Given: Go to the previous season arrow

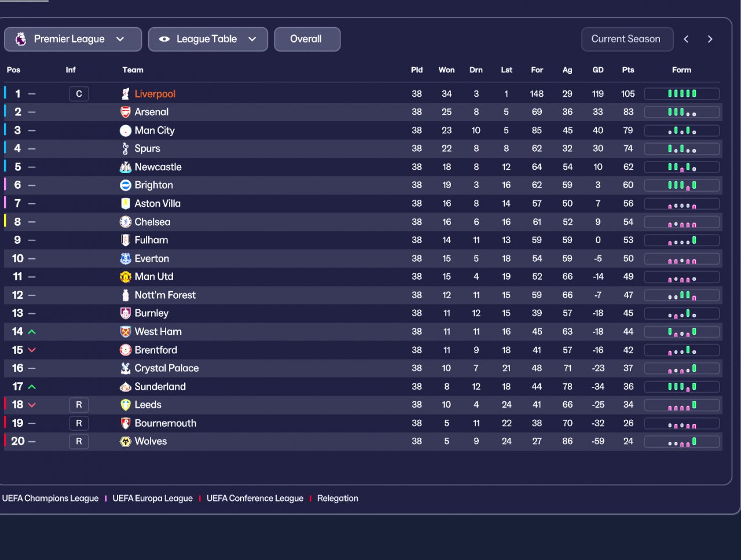Looking at the screenshot, I should tap(686, 39).
